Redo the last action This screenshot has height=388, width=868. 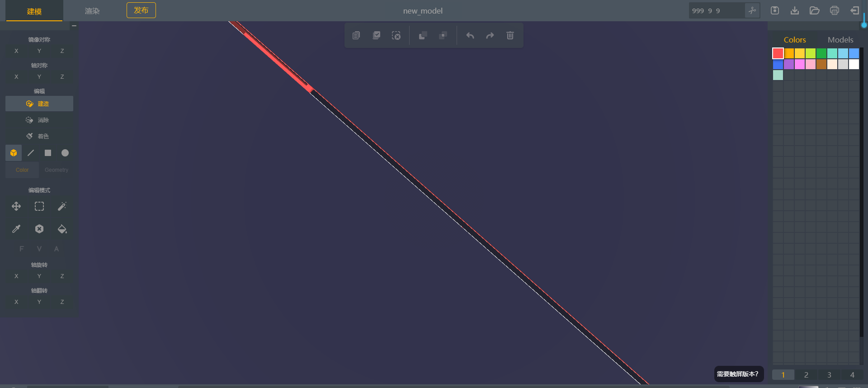coord(490,35)
